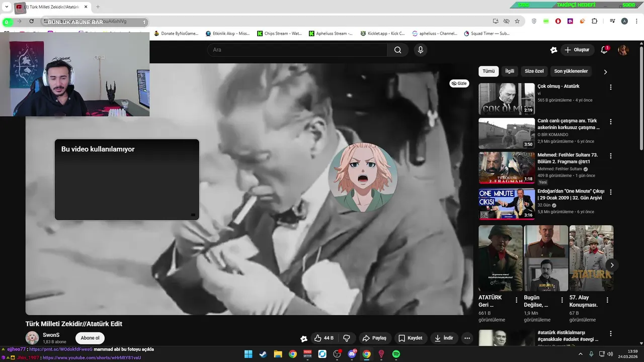Reload the page in Chrome
The image size is (644, 362).
(31, 21)
